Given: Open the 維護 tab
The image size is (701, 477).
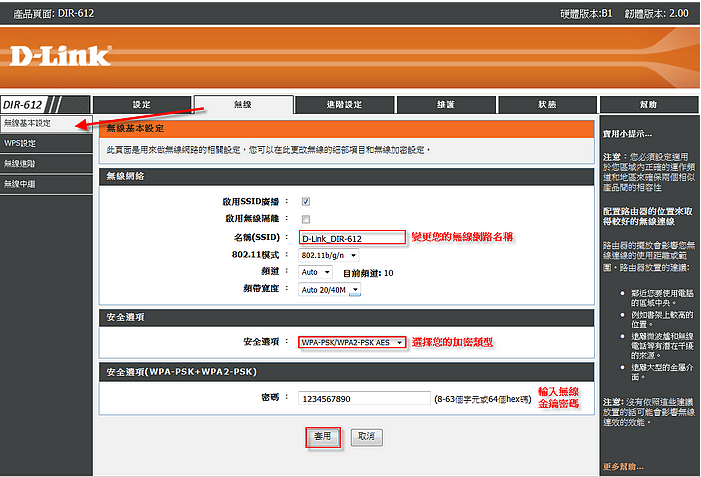Looking at the screenshot, I should [x=446, y=105].
